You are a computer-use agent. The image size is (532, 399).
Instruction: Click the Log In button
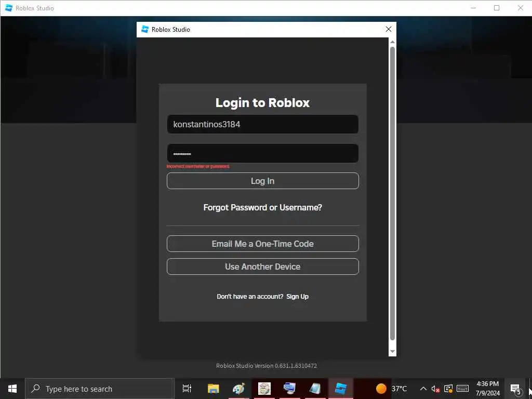pos(262,181)
